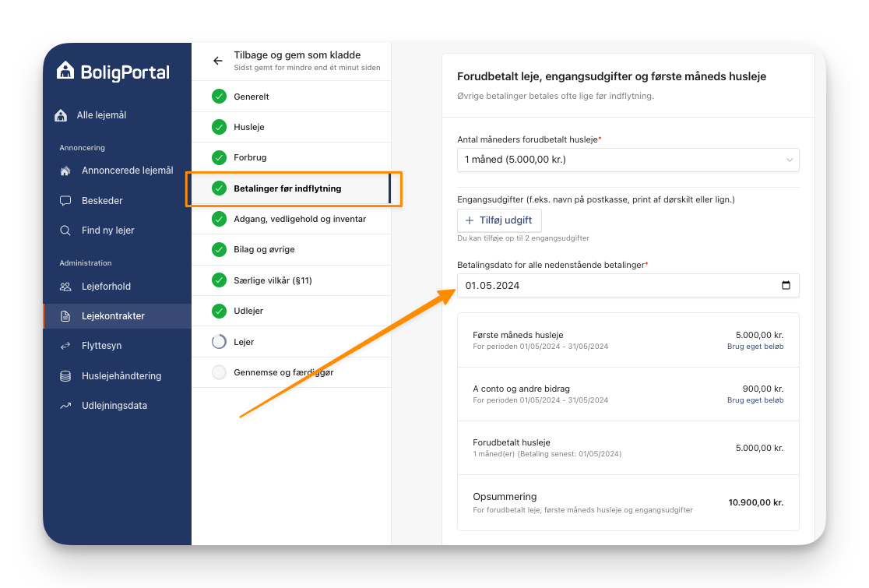Click the Flyttesyn arrows icon
869x588 pixels.
pyautogui.click(x=65, y=346)
